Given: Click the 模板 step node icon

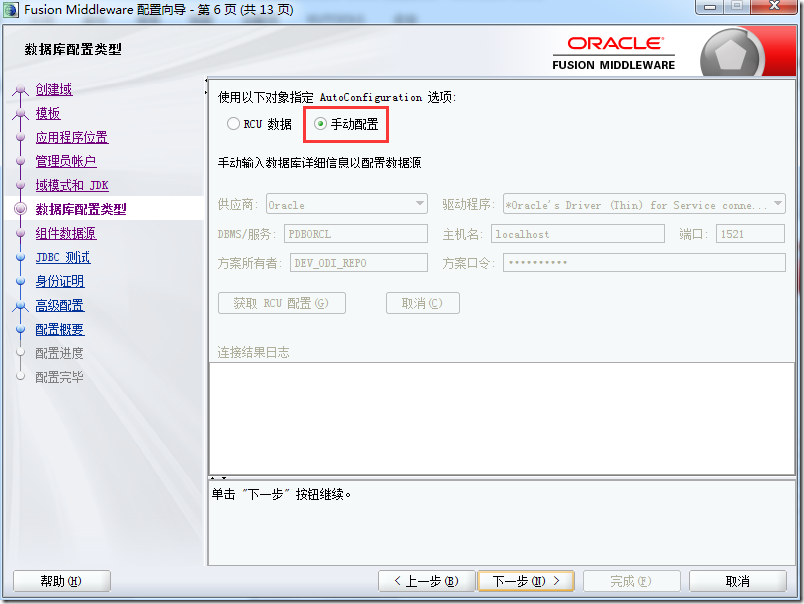Looking at the screenshot, I should pos(21,113).
